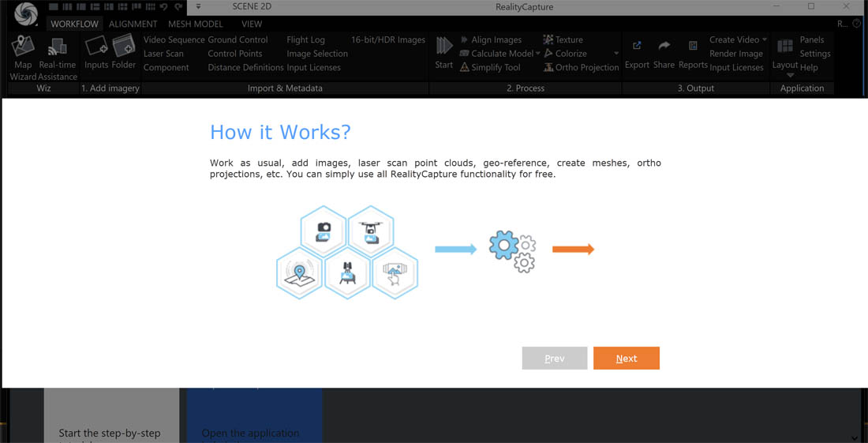The image size is (868, 443).
Task: Open the application Help
Action: pyautogui.click(x=809, y=68)
